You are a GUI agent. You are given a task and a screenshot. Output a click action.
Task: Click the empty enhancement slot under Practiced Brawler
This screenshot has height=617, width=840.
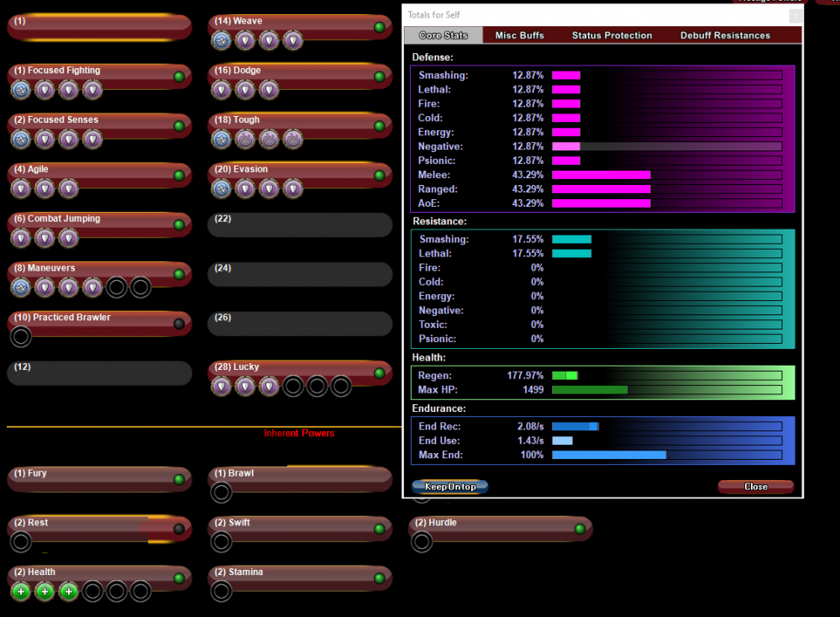(x=21, y=337)
